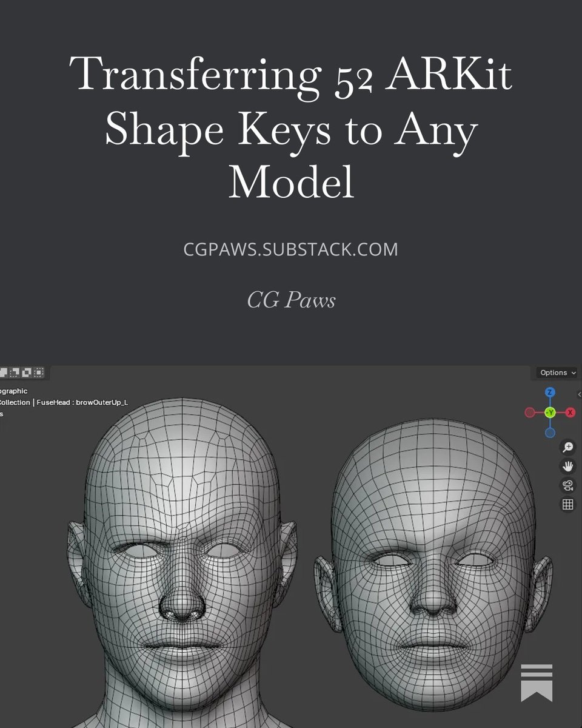Viewport: 582px width, 728px height.
Task: Toggle the camera view button
Action: coord(568,485)
